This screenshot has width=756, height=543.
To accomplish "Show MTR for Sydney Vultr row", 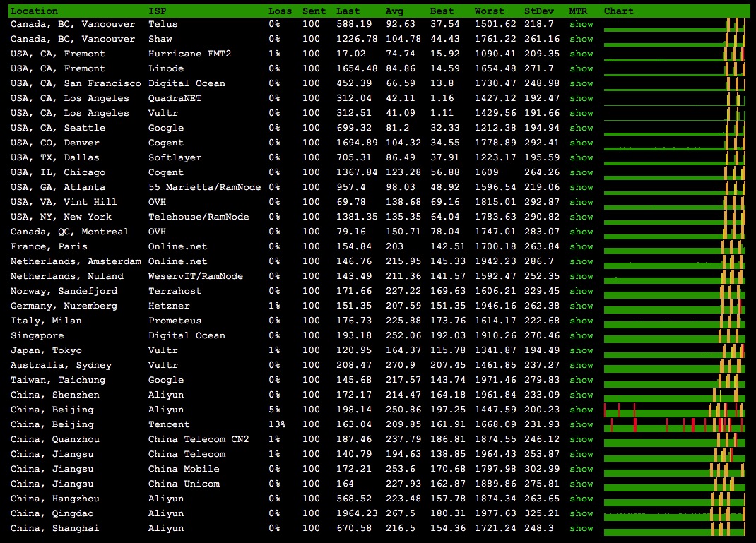I will pyautogui.click(x=581, y=365).
